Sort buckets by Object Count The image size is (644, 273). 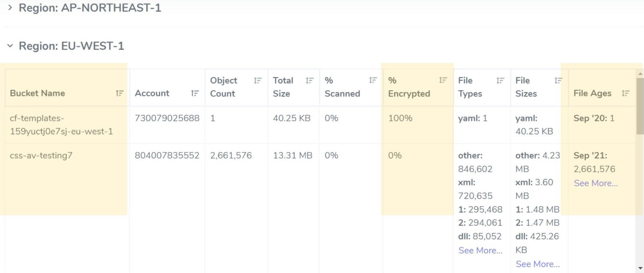[x=258, y=81]
